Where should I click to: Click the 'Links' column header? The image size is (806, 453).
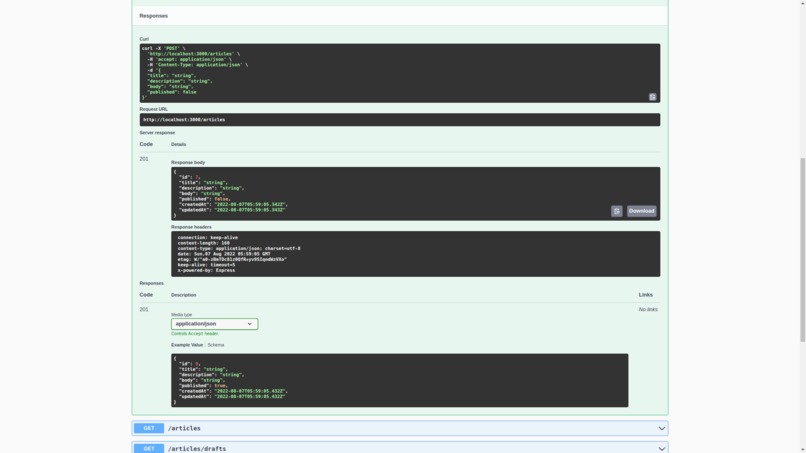pyautogui.click(x=646, y=295)
